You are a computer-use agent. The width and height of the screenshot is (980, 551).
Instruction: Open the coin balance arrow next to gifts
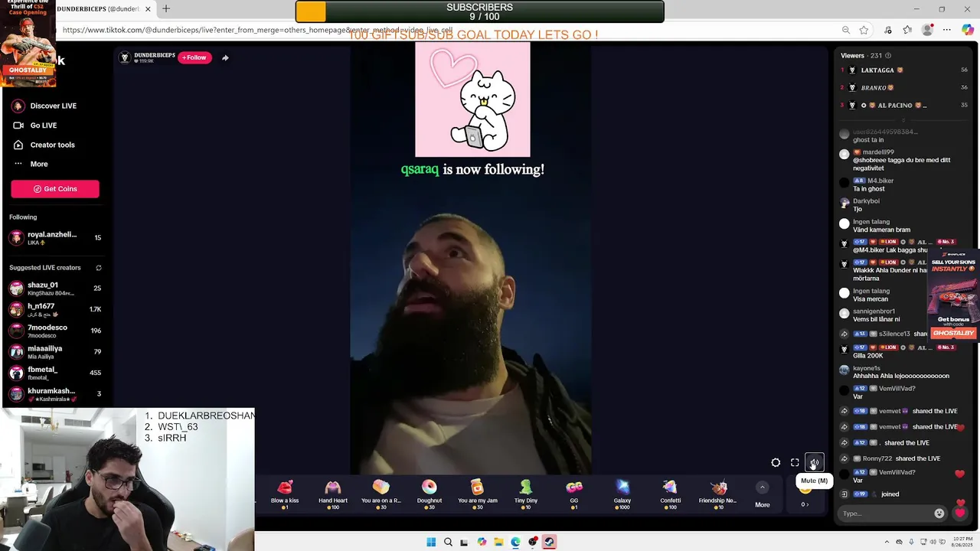click(805, 504)
